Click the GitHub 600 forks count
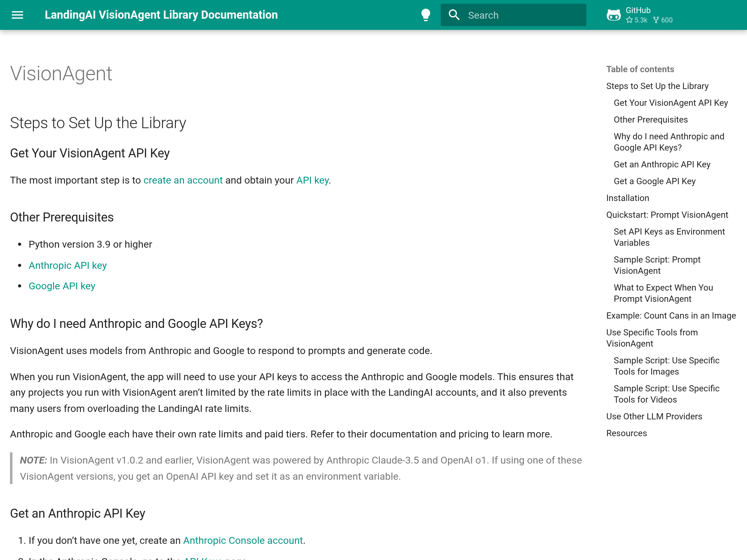The width and height of the screenshot is (747, 560). 663,20
